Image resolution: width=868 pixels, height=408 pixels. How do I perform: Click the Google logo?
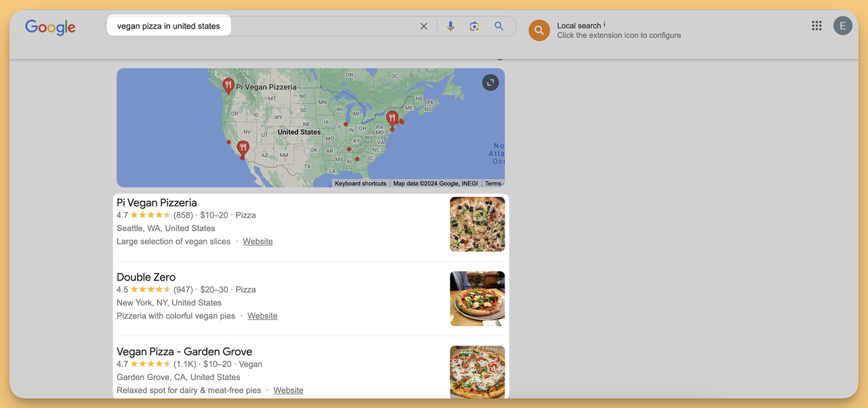tap(50, 26)
